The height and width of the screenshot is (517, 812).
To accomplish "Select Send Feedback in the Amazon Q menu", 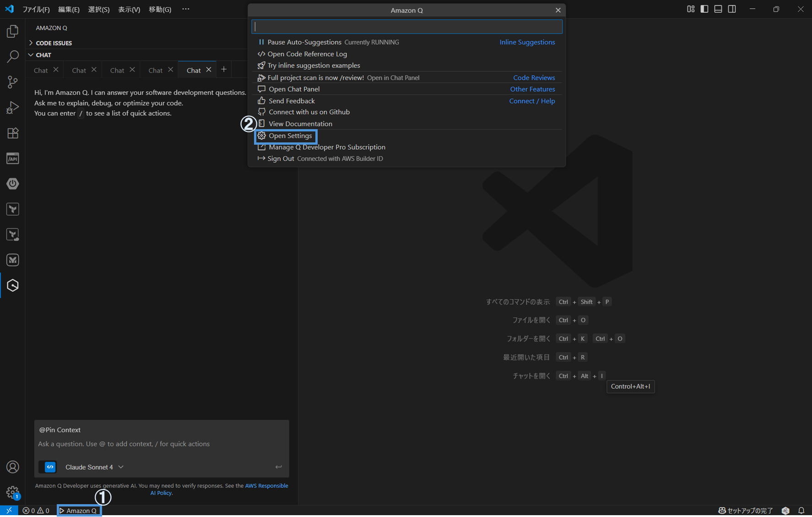I will click(x=407, y=101).
